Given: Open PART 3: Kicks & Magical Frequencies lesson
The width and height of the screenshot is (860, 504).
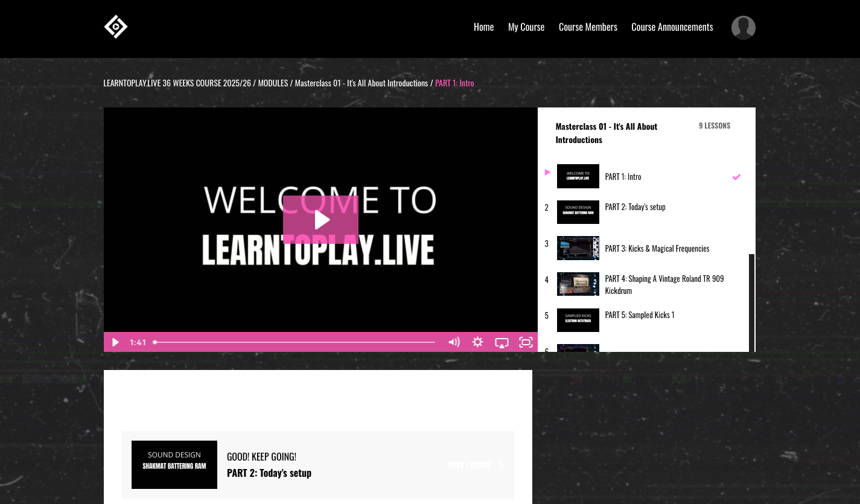Looking at the screenshot, I should coord(657,248).
